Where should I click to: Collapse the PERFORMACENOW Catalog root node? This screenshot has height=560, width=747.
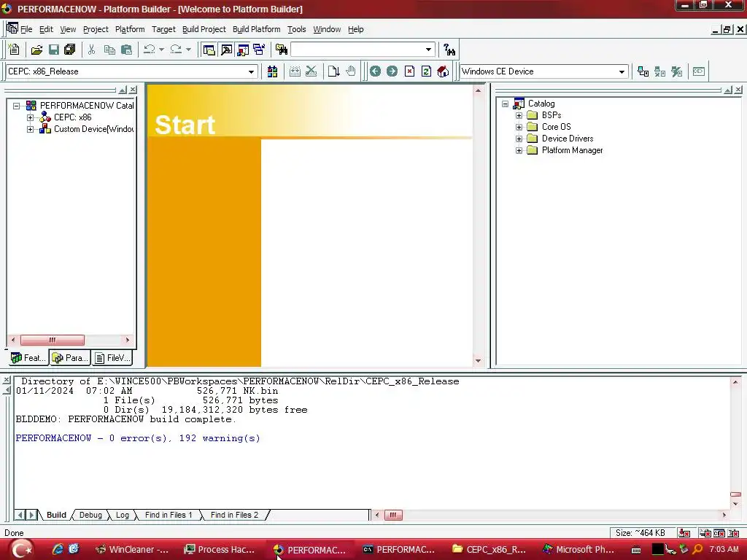click(x=16, y=106)
